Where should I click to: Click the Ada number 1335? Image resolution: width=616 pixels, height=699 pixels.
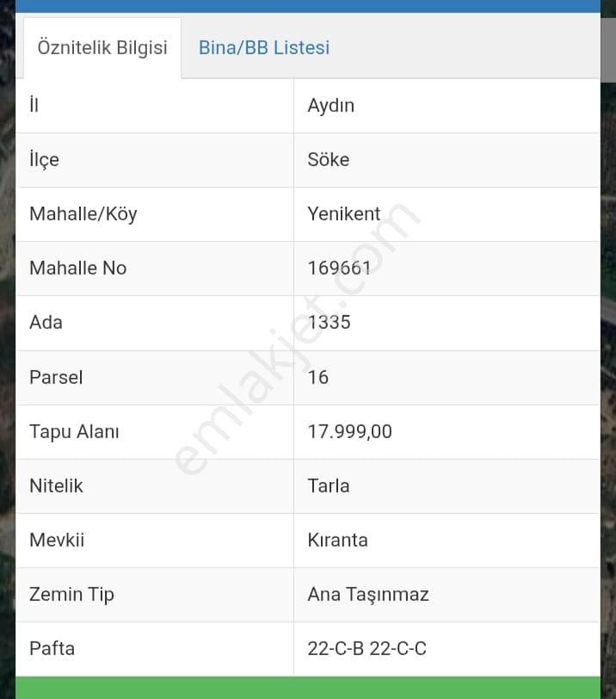[x=330, y=322]
